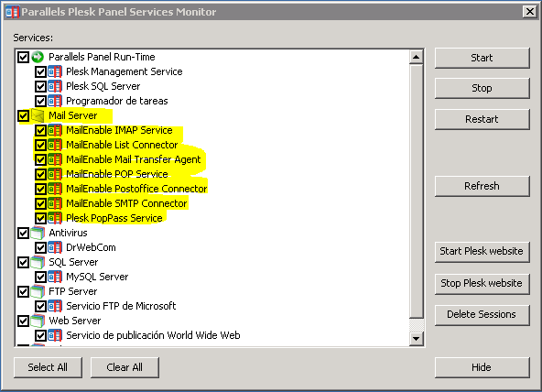Click the Restart button
Viewport: 542px width, 392px height.
click(482, 119)
